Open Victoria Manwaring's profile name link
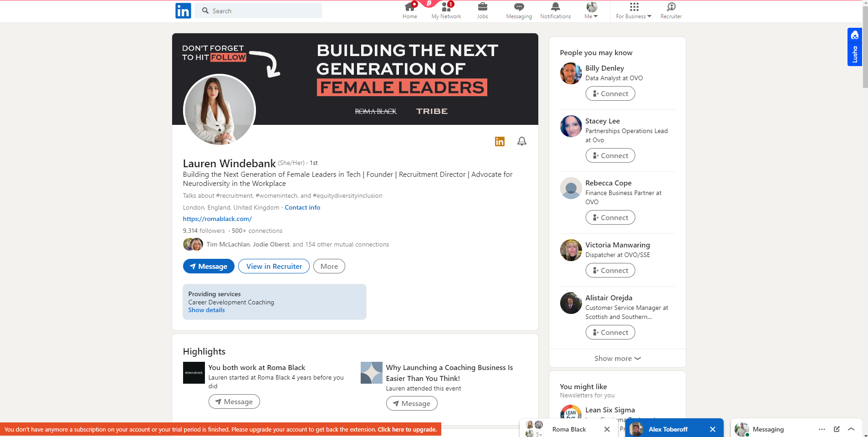Screen dimensions: 868x437 click(x=618, y=245)
